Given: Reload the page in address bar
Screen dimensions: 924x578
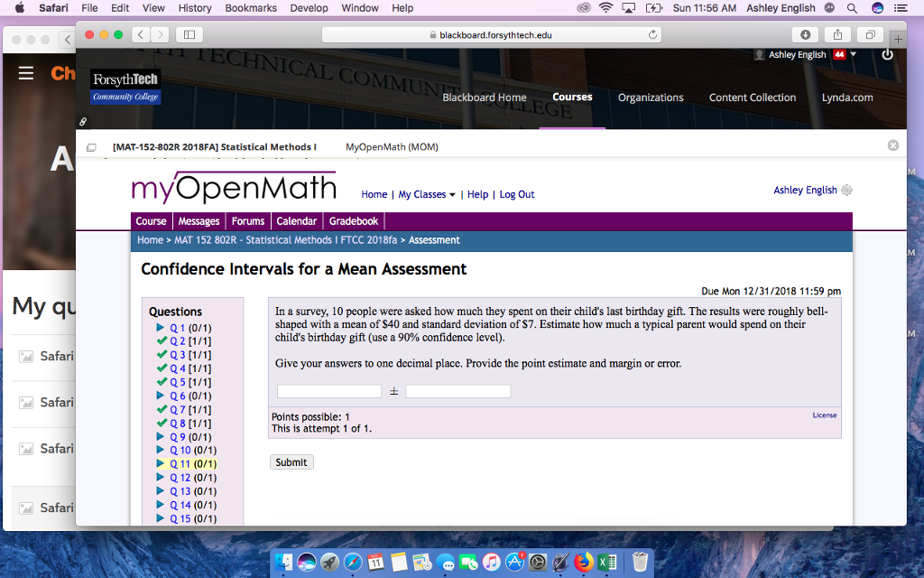Looking at the screenshot, I should tap(652, 35).
